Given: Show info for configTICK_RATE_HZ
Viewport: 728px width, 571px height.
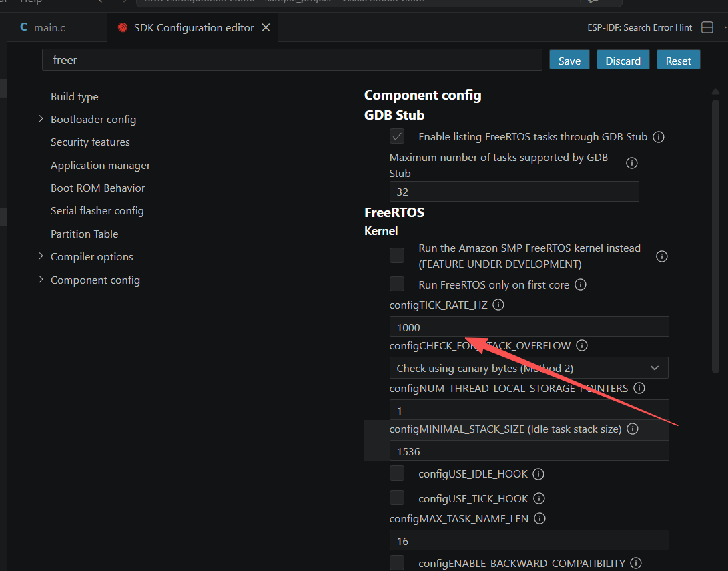Looking at the screenshot, I should [x=498, y=305].
